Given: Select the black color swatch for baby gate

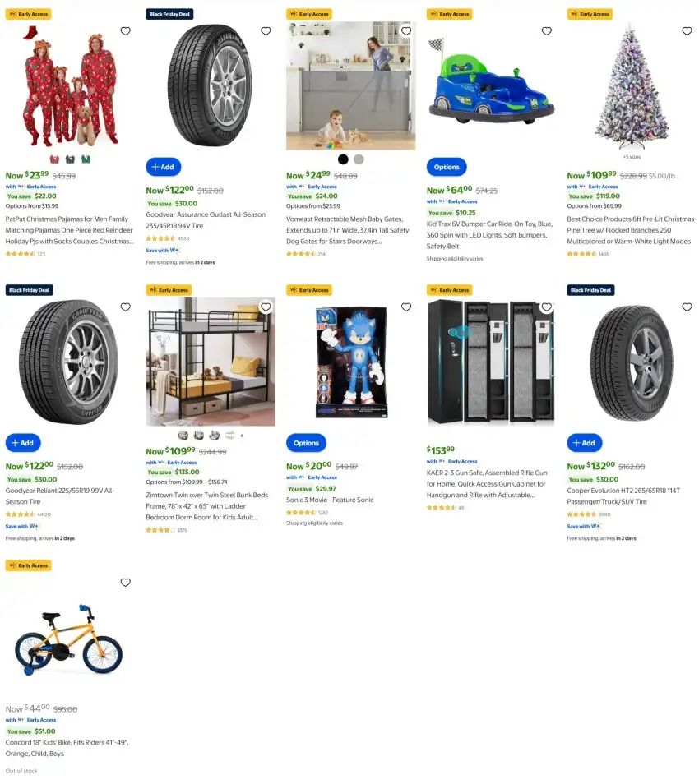Looking at the screenshot, I should [343, 159].
